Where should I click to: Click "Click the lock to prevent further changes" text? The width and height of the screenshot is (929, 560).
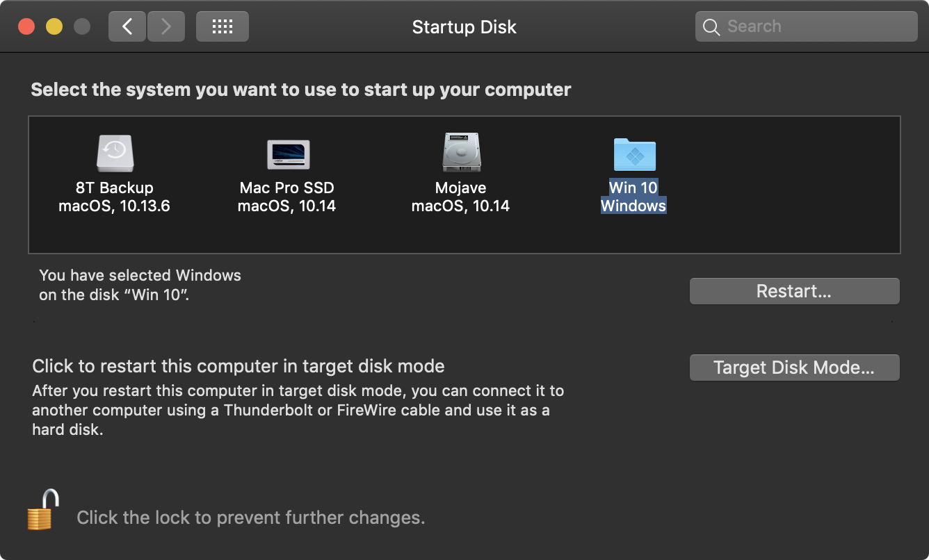pyautogui.click(x=250, y=518)
